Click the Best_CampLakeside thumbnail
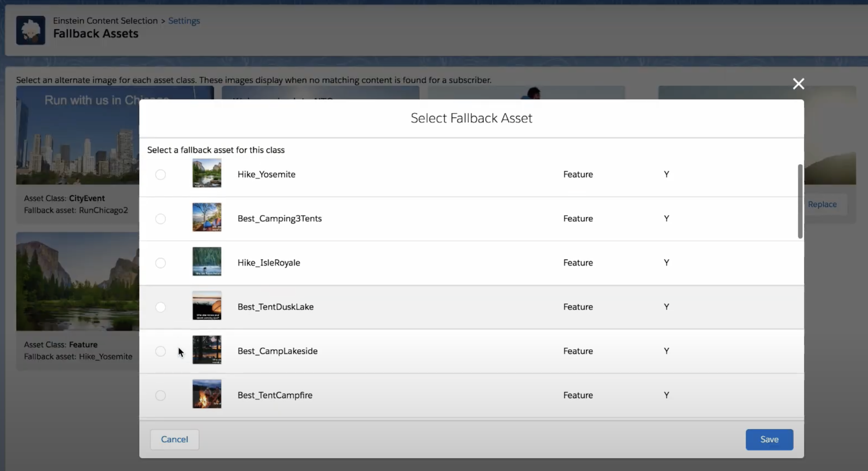Screen dimensions: 868x471 pos(207,350)
